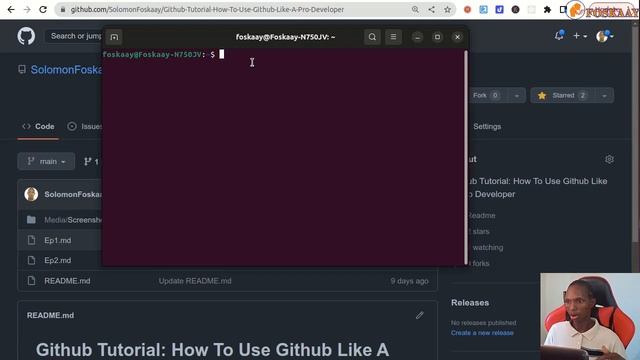The width and height of the screenshot is (640, 360).
Task: Open the terminal hamburger menu
Action: click(x=393, y=37)
